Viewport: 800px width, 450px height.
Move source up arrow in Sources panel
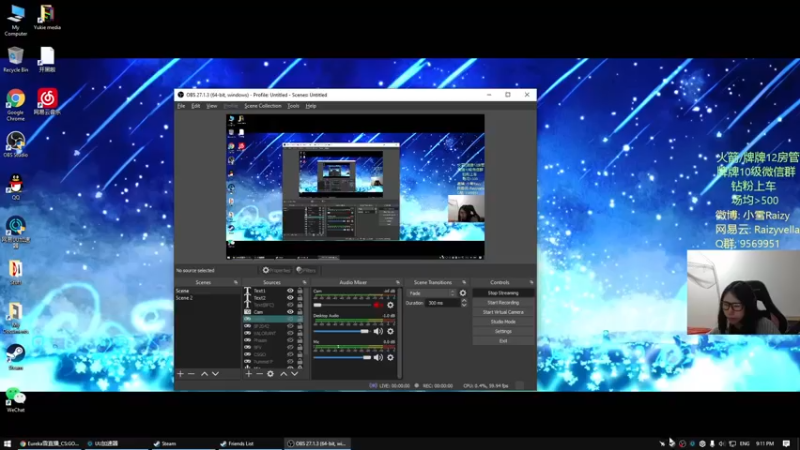284,374
